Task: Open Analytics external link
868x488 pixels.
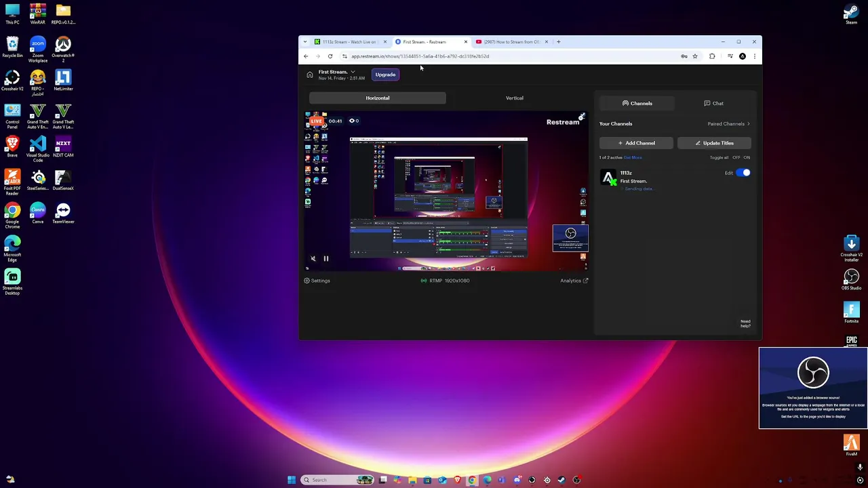Action: point(574,281)
